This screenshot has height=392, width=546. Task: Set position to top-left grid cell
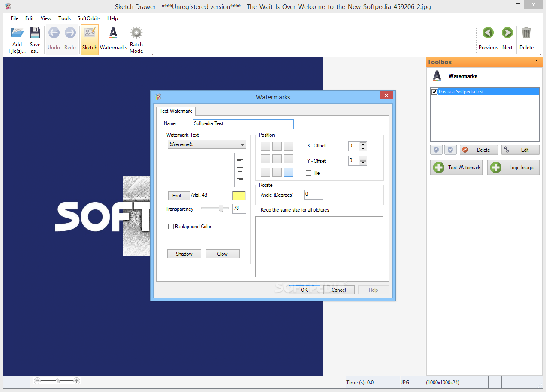265,146
